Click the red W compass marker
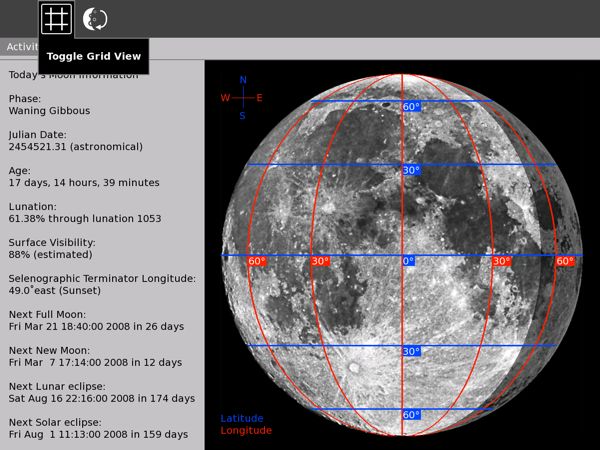600x450 pixels. coord(225,98)
